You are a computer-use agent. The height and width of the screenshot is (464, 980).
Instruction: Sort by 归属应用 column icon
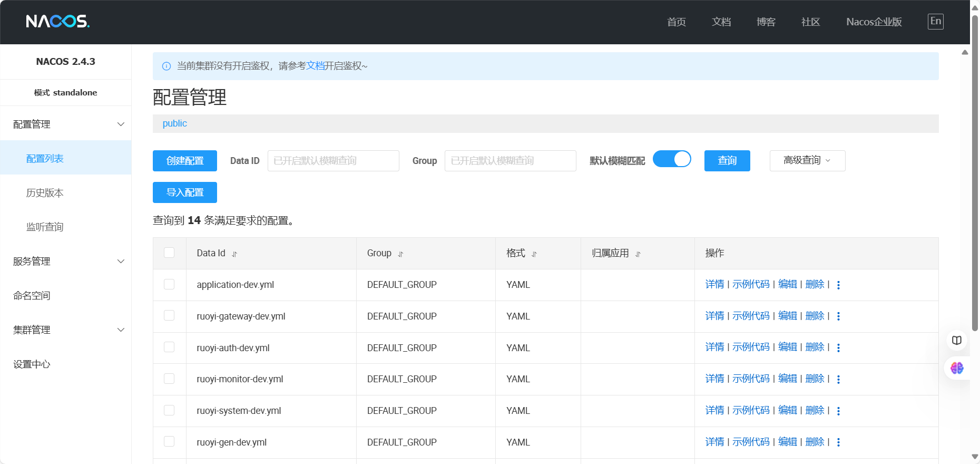click(x=638, y=254)
